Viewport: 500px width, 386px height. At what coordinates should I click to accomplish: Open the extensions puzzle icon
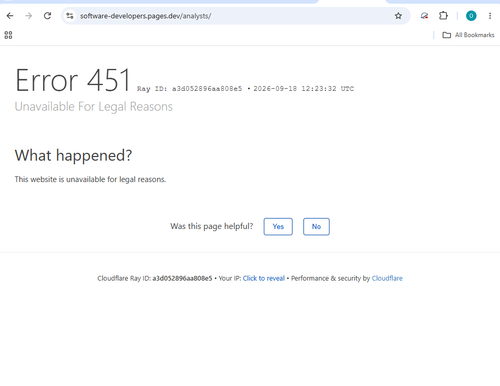click(x=443, y=16)
